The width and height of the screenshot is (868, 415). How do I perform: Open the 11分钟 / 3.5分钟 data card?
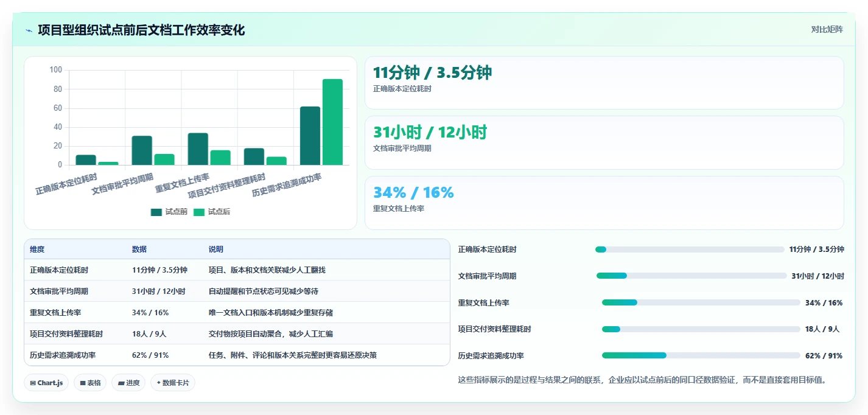tap(604, 83)
